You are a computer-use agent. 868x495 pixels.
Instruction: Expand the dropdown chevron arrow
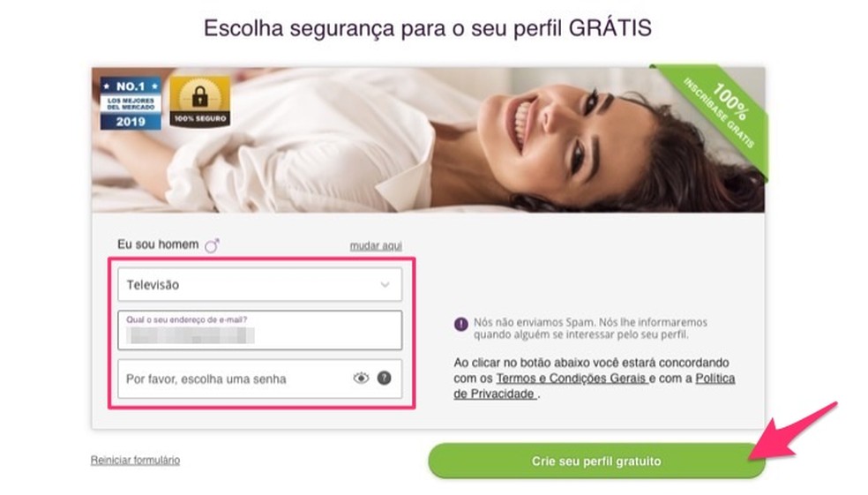385,285
